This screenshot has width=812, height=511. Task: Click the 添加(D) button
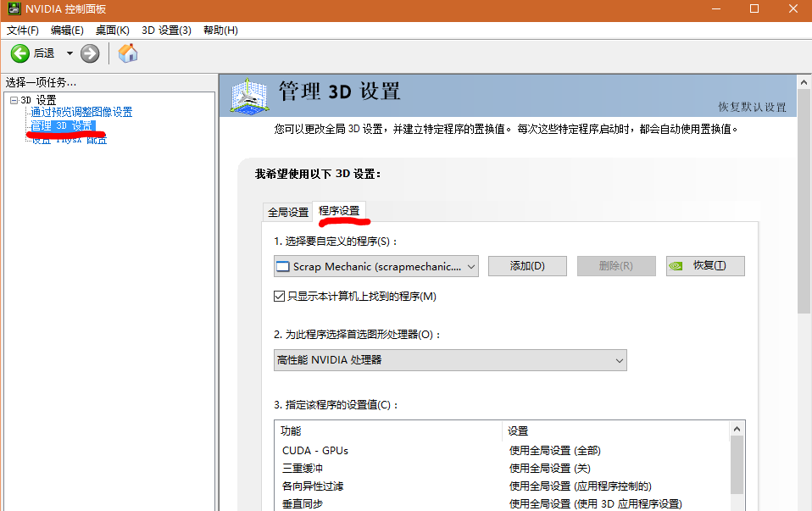(527, 266)
